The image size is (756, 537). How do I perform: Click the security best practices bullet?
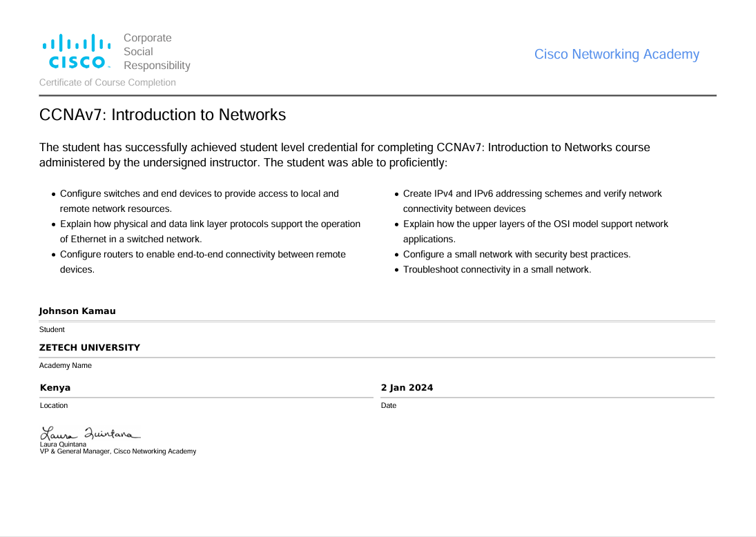click(516, 255)
